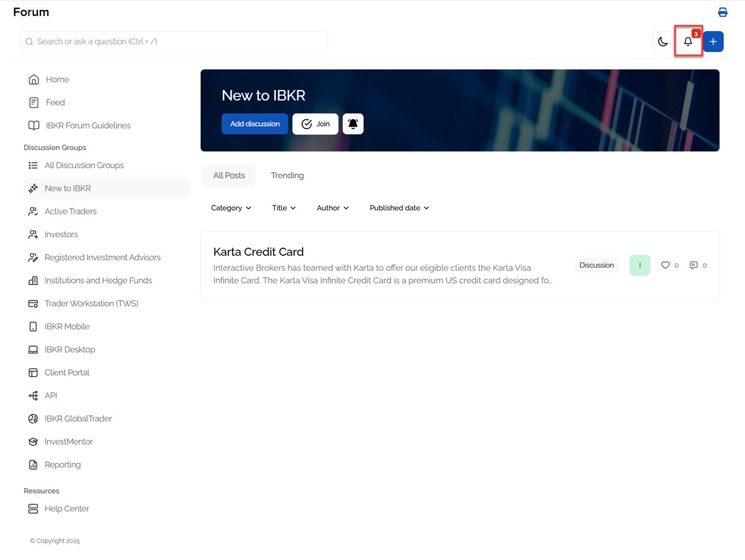Viewport: 745px width, 560px height.
Task: Open the InvestMentor group icon
Action: pos(33,441)
